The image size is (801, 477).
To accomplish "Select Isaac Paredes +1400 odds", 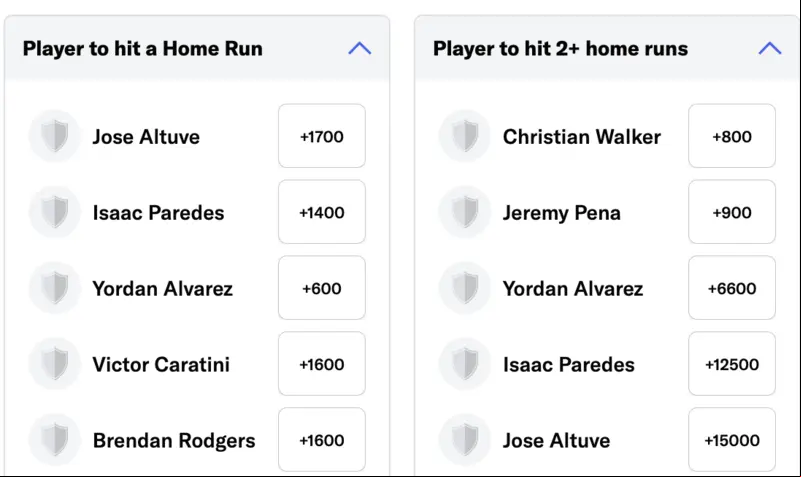I will [x=322, y=212].
